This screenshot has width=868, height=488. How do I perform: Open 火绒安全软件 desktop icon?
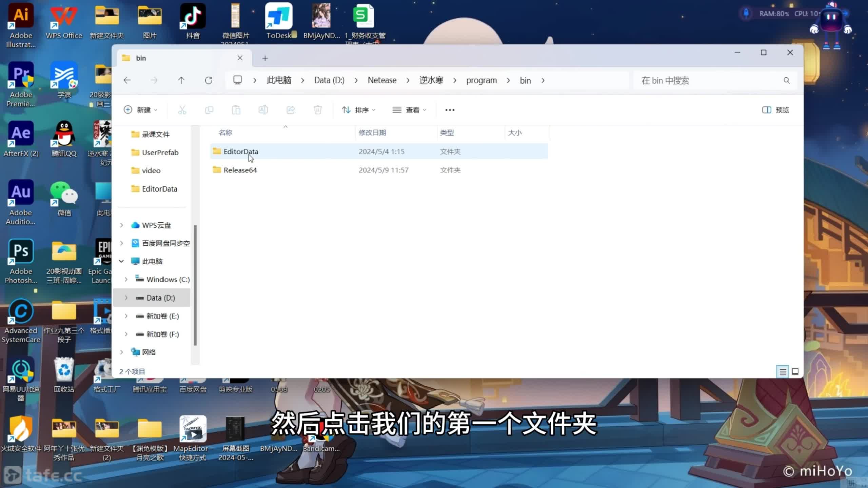click(x=21, y=434)
